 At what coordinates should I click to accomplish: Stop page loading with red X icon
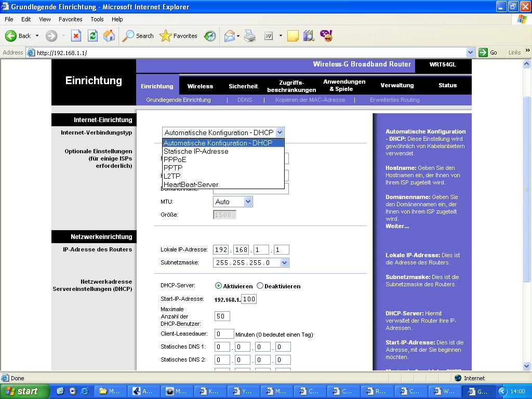(x=76, y=36)
